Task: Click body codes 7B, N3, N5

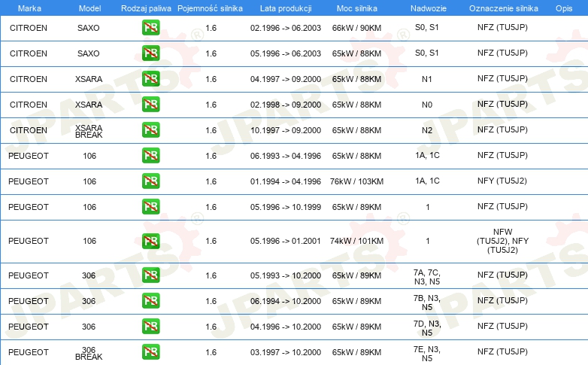Action: click(x=427, y=303)
